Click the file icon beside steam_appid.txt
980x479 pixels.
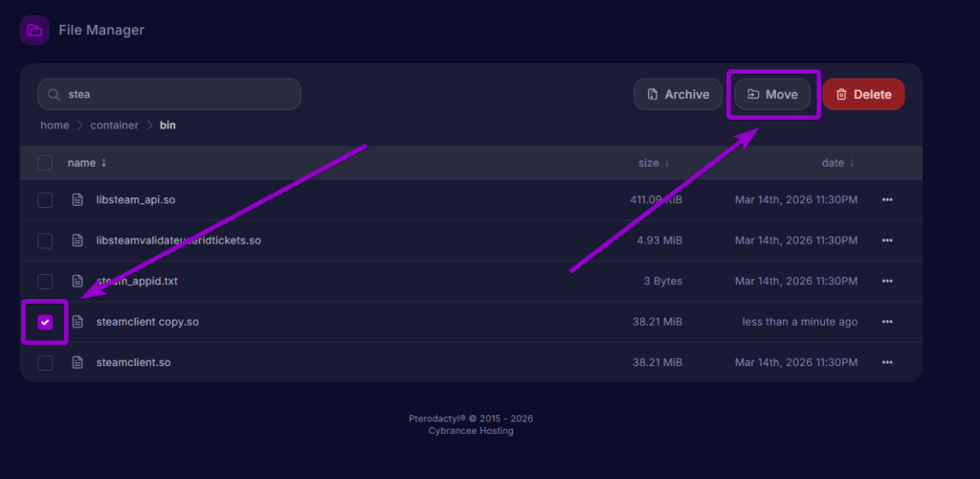(x=78, y=281)
